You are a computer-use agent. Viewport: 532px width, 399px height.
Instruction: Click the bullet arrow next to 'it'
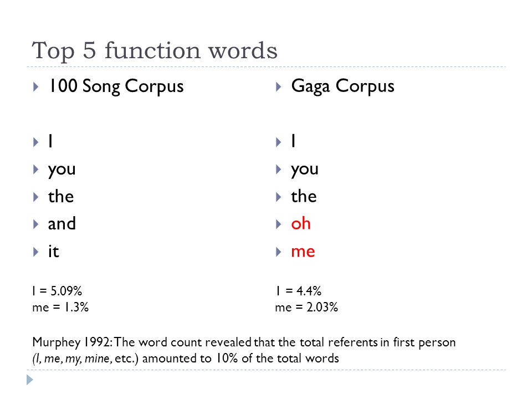point(35,252)
